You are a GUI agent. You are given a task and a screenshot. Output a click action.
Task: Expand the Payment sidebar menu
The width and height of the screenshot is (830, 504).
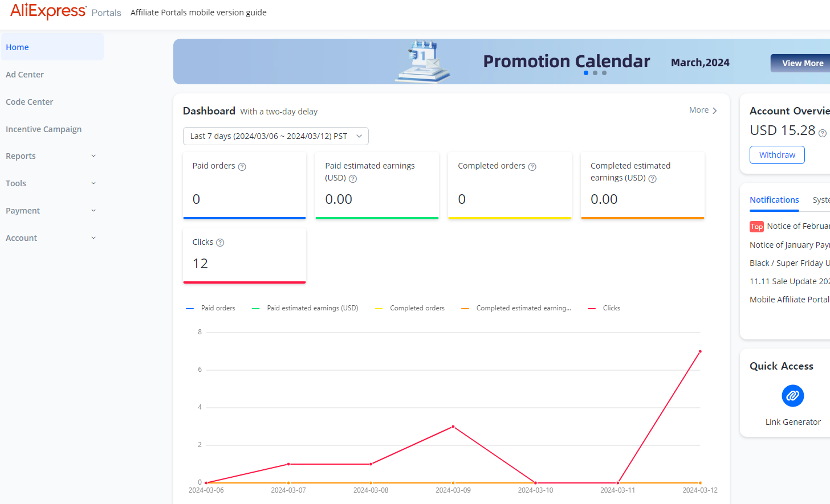(x=51, y=211)
